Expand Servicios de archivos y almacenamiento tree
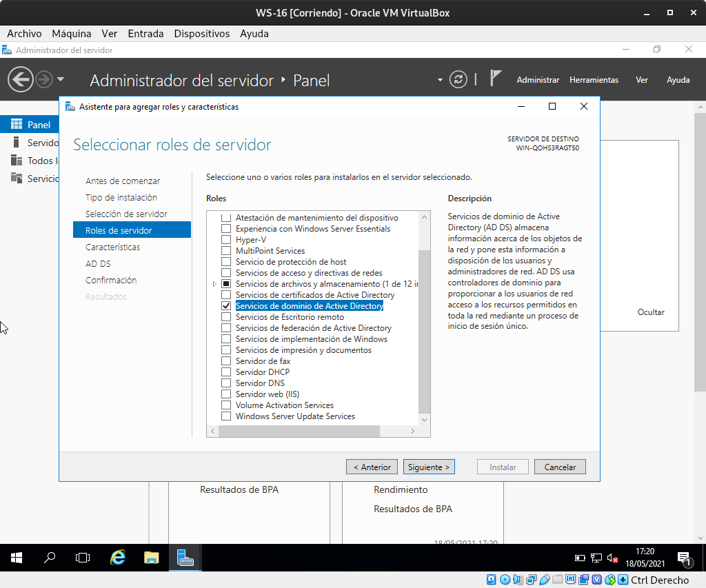 [214, 284]
